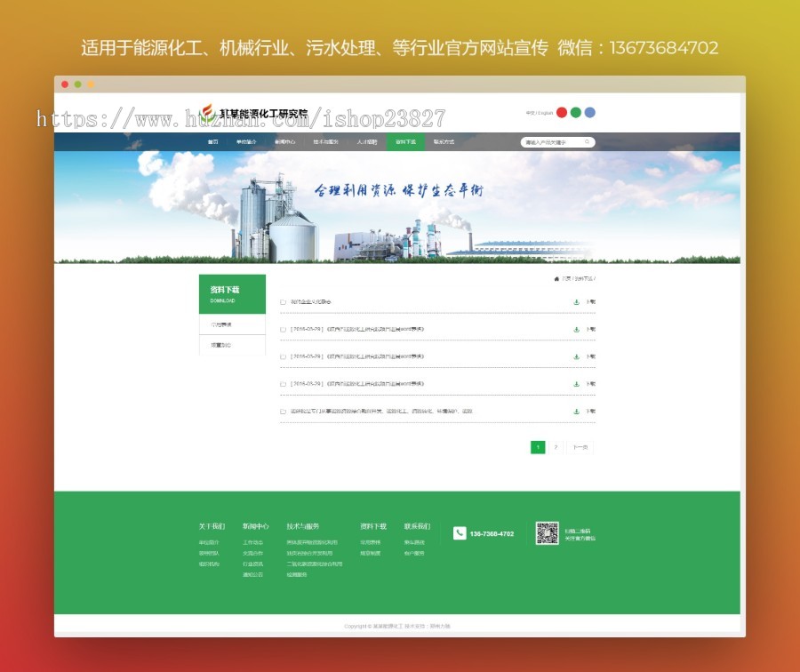Go to page 2 using pagination
800x672 pixels.
coord(556,446)
